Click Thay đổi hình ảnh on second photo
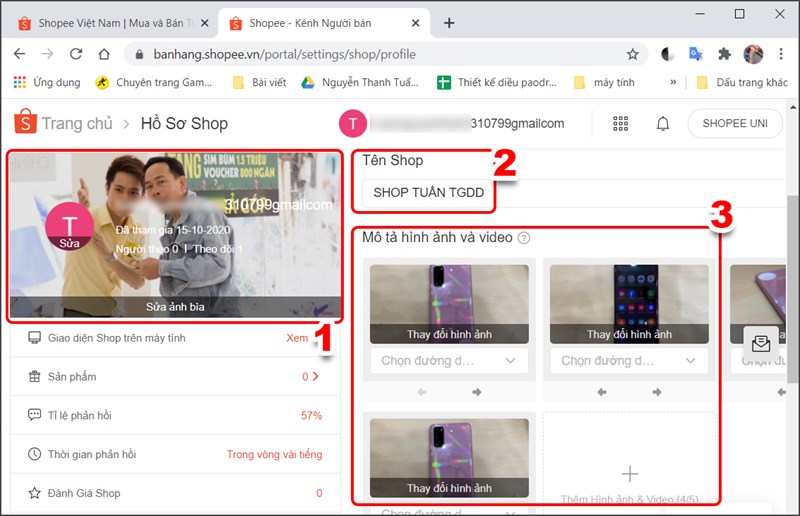 [x=629, y=334]
